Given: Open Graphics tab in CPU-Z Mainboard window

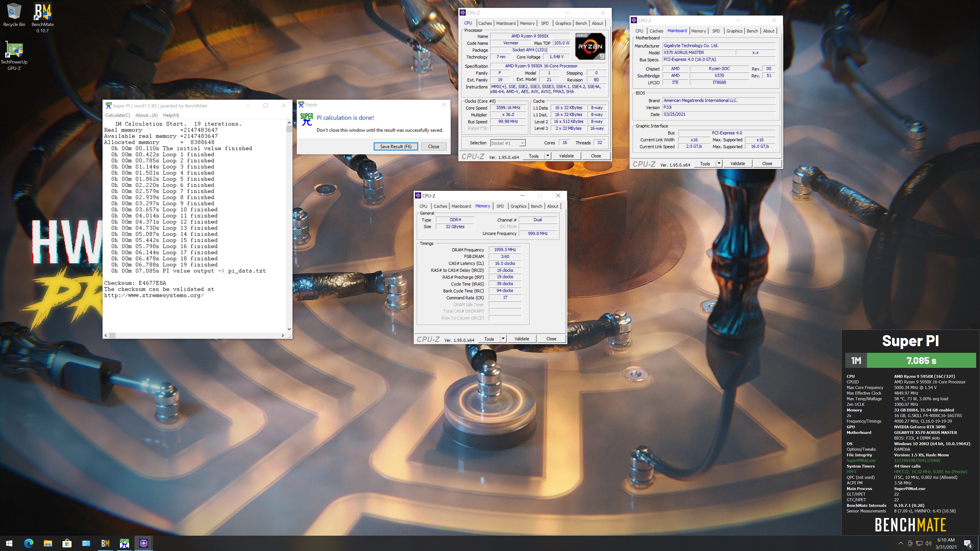Looking at the screenshot, I should (734, 31).
